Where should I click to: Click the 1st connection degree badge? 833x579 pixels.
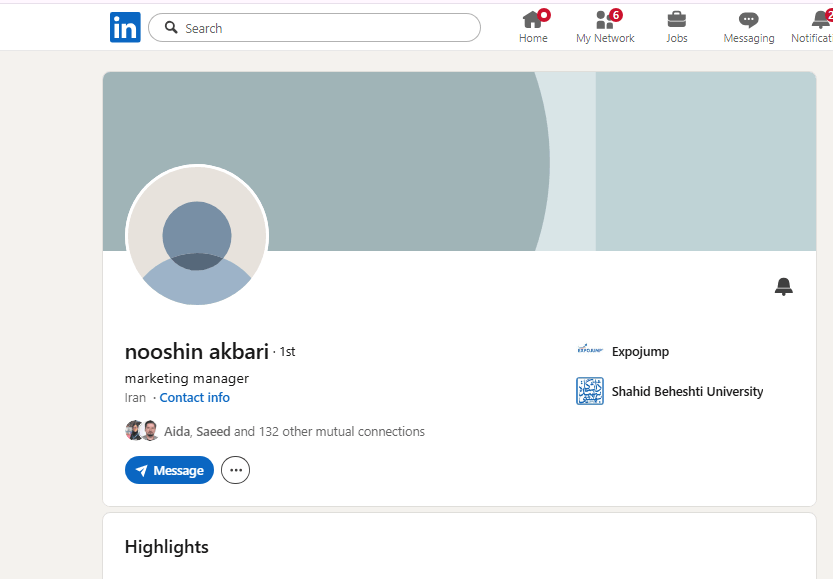coord(287,352)
